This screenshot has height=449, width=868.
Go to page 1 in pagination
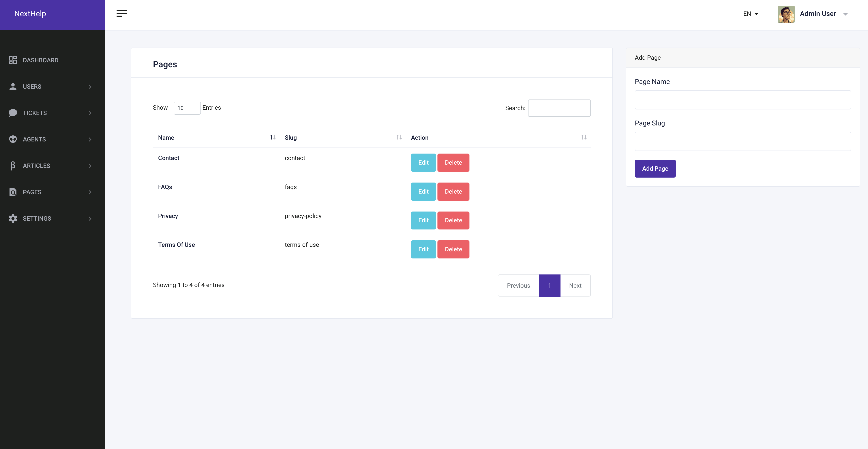coord(549,285)
